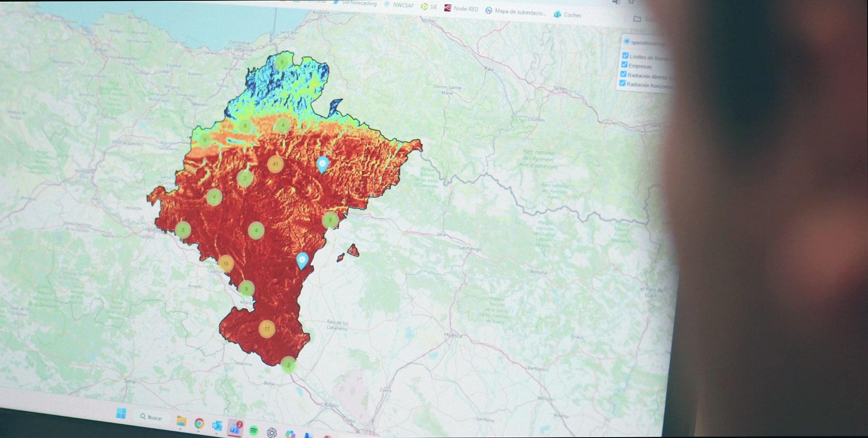Toggle the Empresas layer checkbox

[x=624, y=65]
